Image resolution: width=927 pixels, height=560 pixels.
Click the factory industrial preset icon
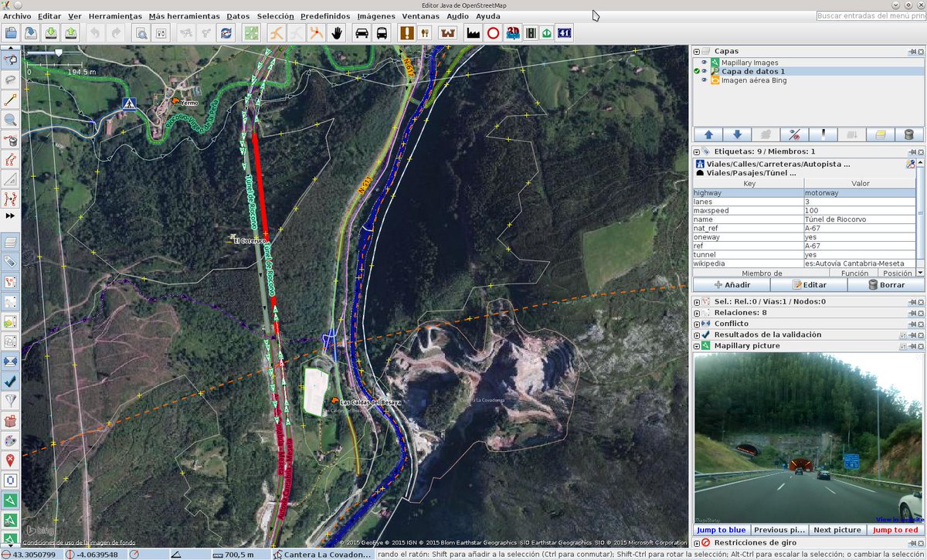click(474, 33)
